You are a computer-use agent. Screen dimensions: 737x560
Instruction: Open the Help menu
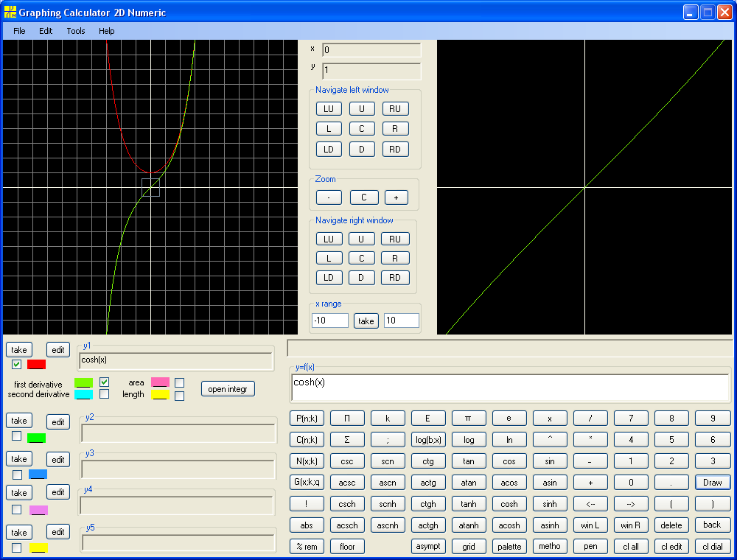pos(107,31)
